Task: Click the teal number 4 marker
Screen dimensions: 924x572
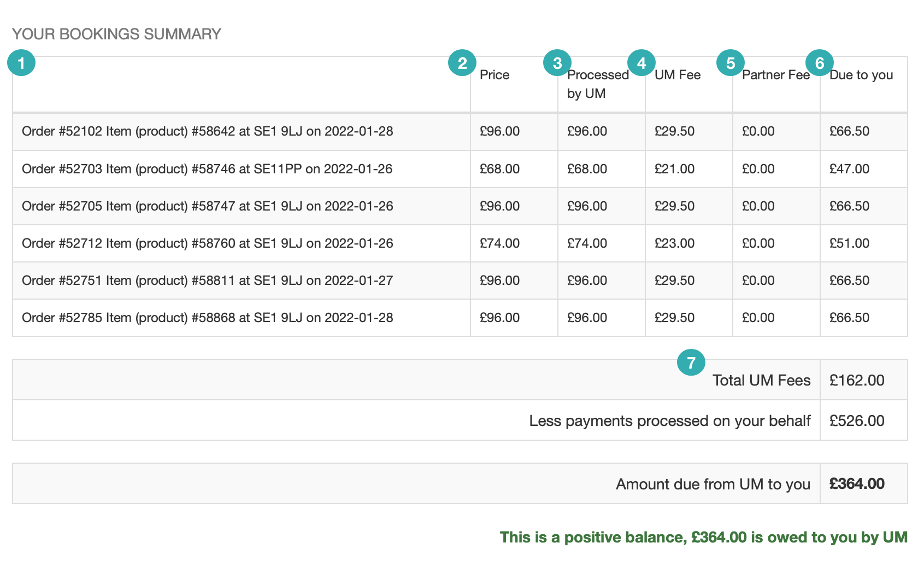Action: point(641,63)
